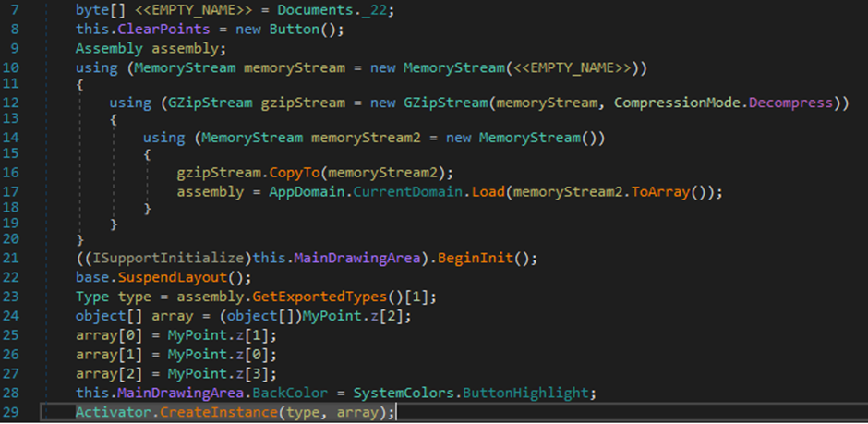The height and width of the screenshot is (424, 868).
Task: Click SuspendLayout on line 22
Action: click(x=172, y=276)
